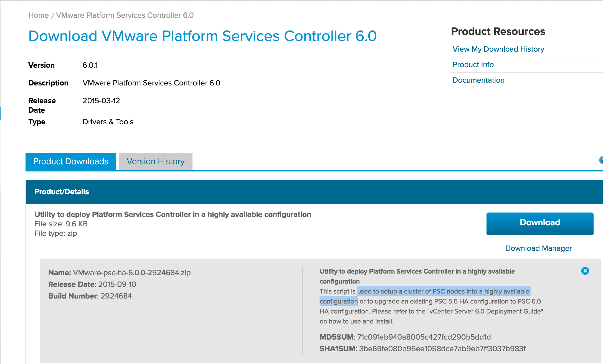Open the View My Download History link
The height and width of the screenshot is (364, 603).
point(498,49)
